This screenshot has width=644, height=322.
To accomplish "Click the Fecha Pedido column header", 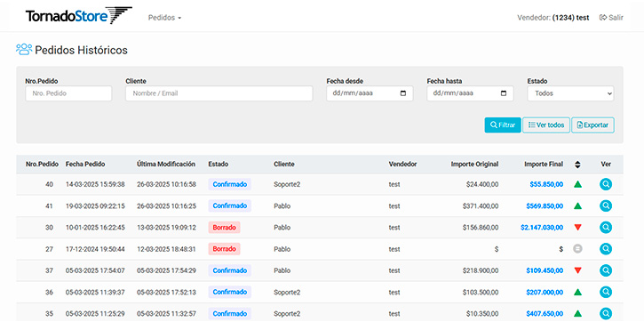I will (x=85, y=164).
